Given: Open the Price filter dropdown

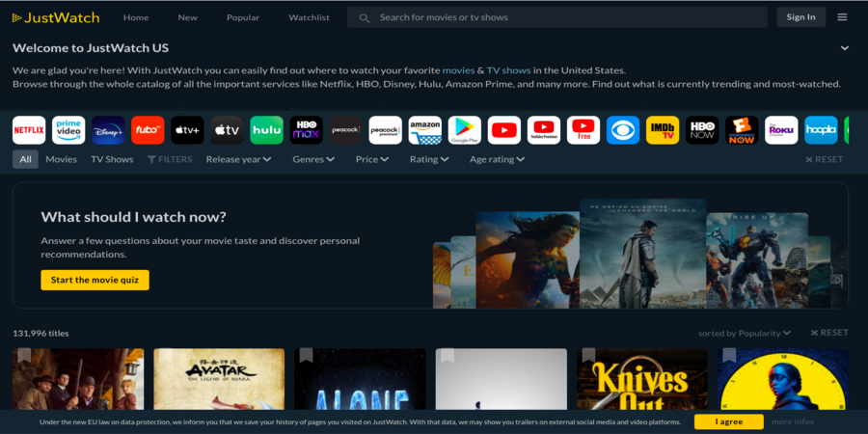Looking at the screenshot, I should pos(372,159).
